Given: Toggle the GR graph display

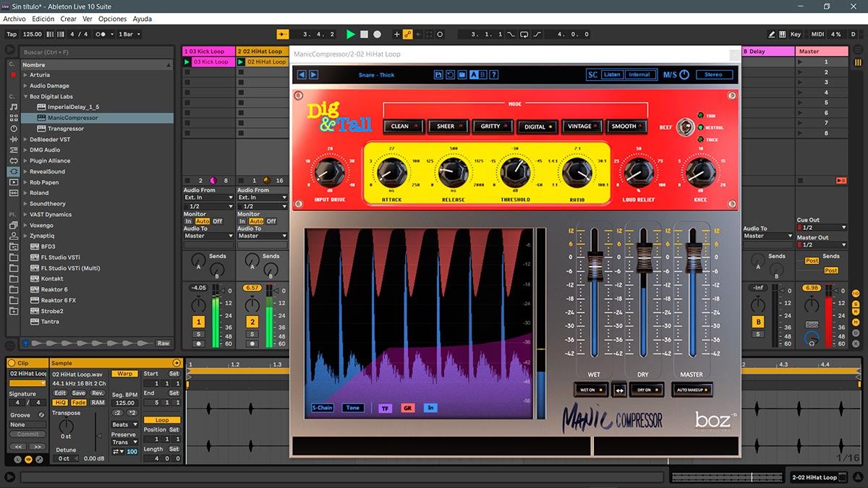Looking at the screenshot, I should 407,408.
